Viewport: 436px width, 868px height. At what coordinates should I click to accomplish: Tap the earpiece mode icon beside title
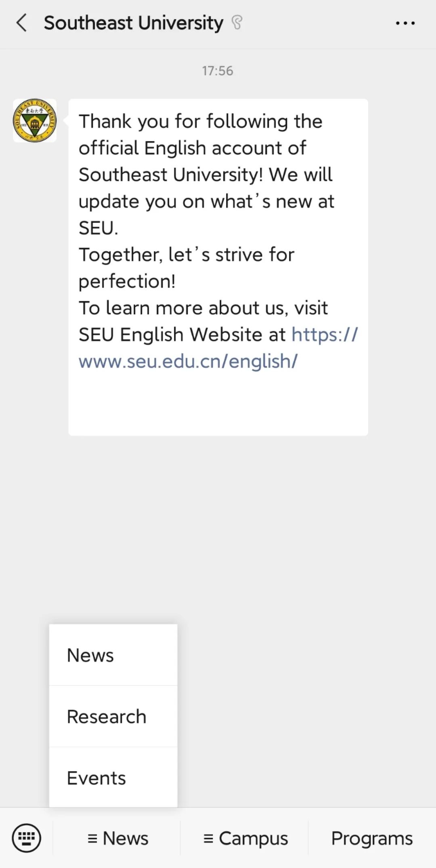point(237,23)
